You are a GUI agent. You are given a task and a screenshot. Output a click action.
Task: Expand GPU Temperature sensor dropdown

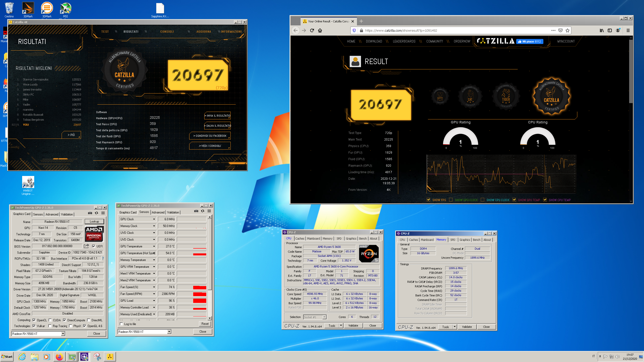tap(154, 246)
